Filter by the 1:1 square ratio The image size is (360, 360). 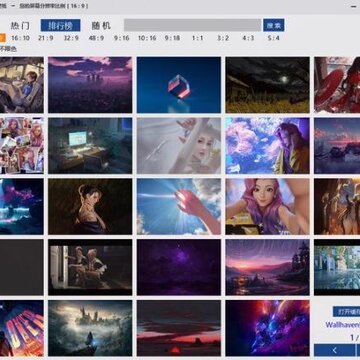pos(198,38)
